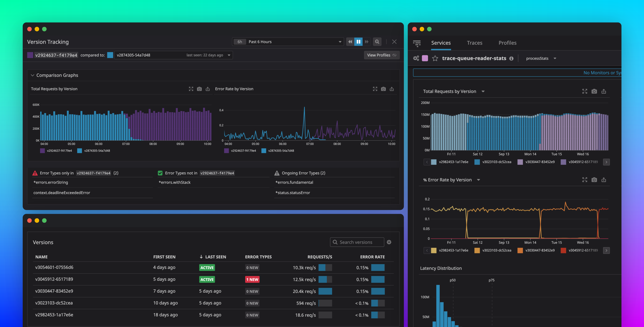Image resolution: width=644 pixels, height=327 pixels.
Task: Click the purple color swatch beside the service name
Action: [x=425, y=58]
